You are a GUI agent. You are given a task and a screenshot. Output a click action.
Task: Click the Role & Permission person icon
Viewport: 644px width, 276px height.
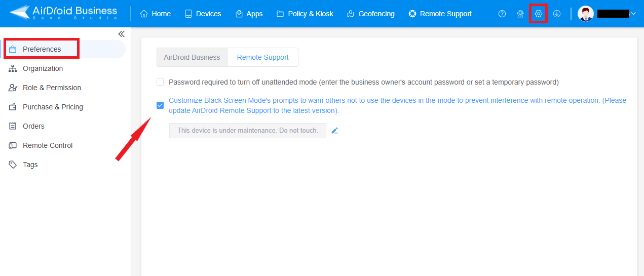(13, 88)
